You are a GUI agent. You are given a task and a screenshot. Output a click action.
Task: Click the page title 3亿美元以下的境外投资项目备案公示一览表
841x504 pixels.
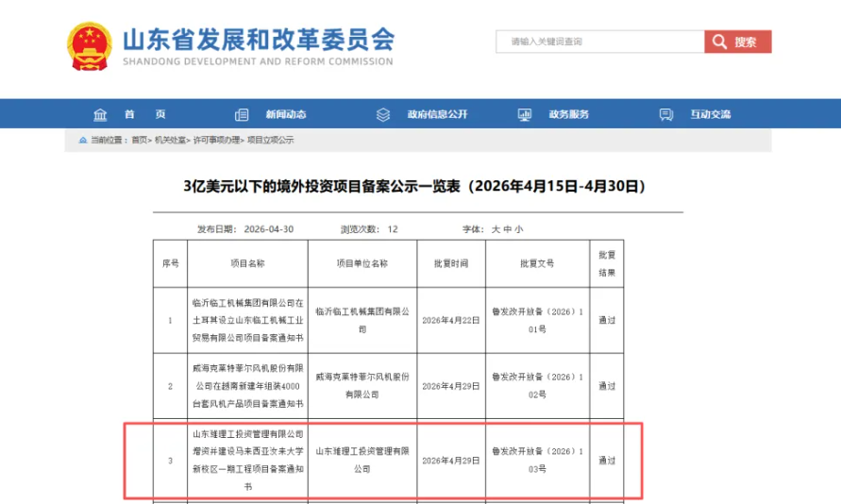414,186
